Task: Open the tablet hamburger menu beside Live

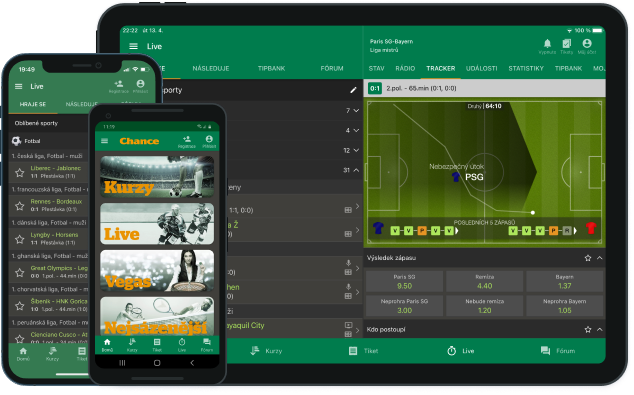Action: [x=133, y=46]
